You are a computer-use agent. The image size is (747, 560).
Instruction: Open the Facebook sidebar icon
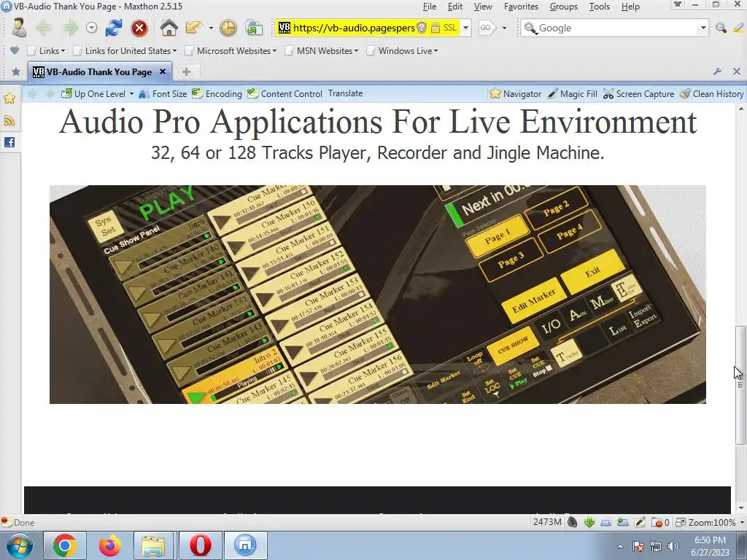(9, 142)
